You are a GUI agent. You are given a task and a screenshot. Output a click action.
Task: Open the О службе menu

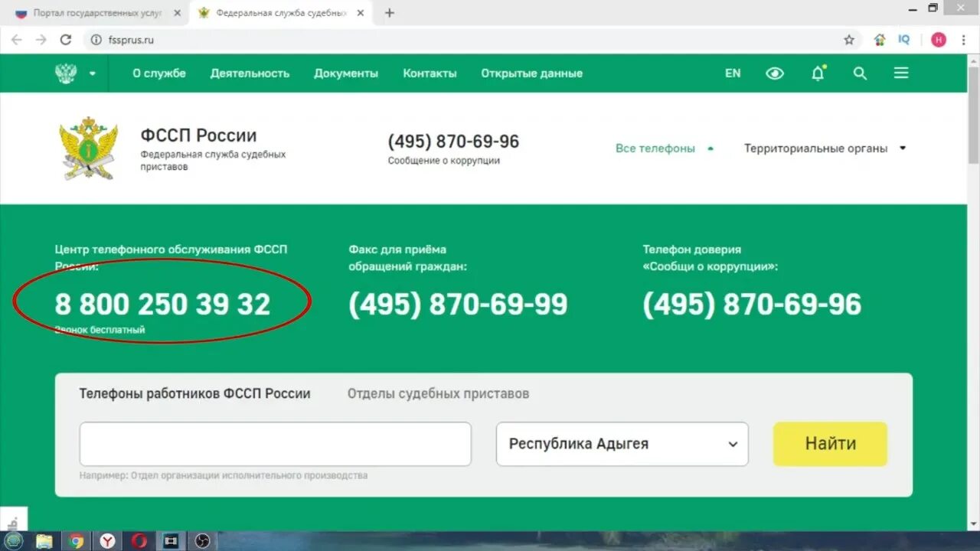coord(159,73)
